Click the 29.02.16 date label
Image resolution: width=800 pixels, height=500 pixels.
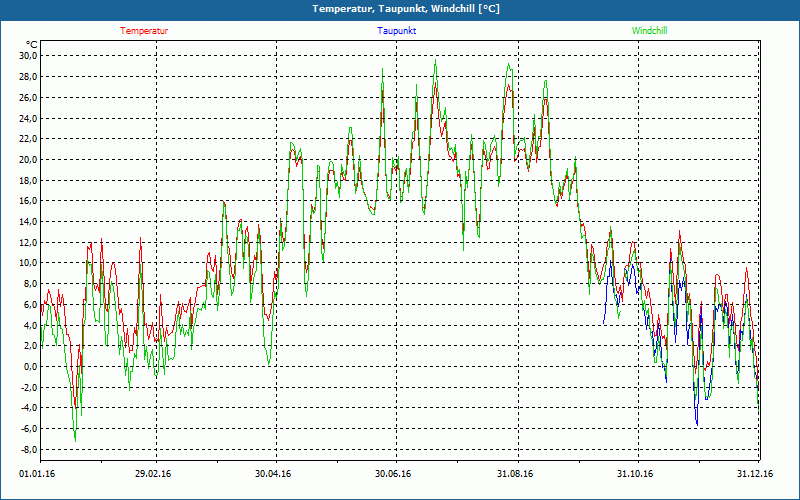coord(153,474)
